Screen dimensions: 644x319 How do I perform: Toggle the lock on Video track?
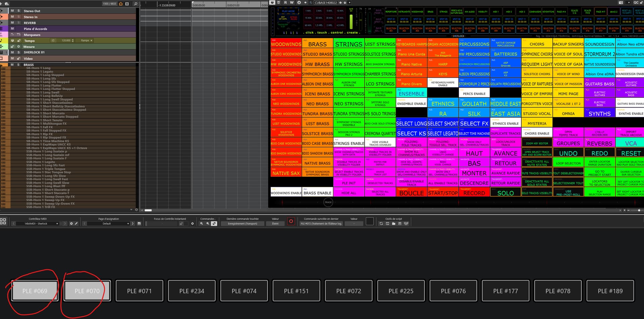18,58
